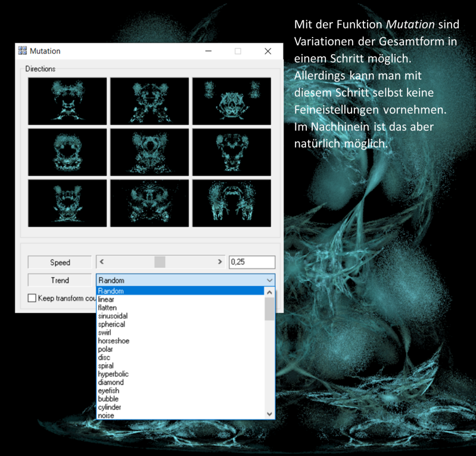The width and height of the screenshot is (476, 456).
Task: Click the Speed slider right arrow
Action: click(220, 262)
